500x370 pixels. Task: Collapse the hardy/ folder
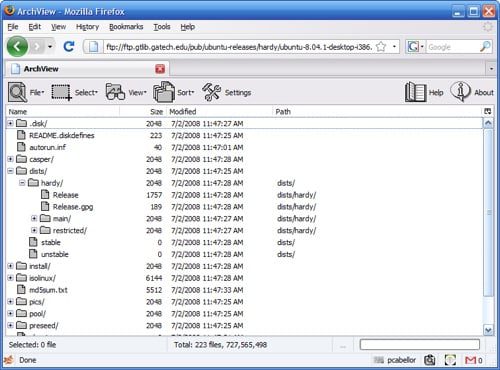(22, 183)
